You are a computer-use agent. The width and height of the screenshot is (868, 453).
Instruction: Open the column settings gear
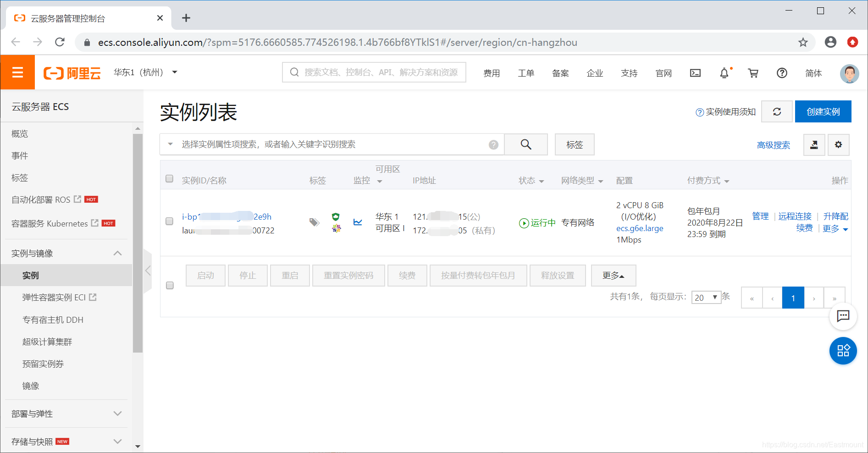click(839, 144)
